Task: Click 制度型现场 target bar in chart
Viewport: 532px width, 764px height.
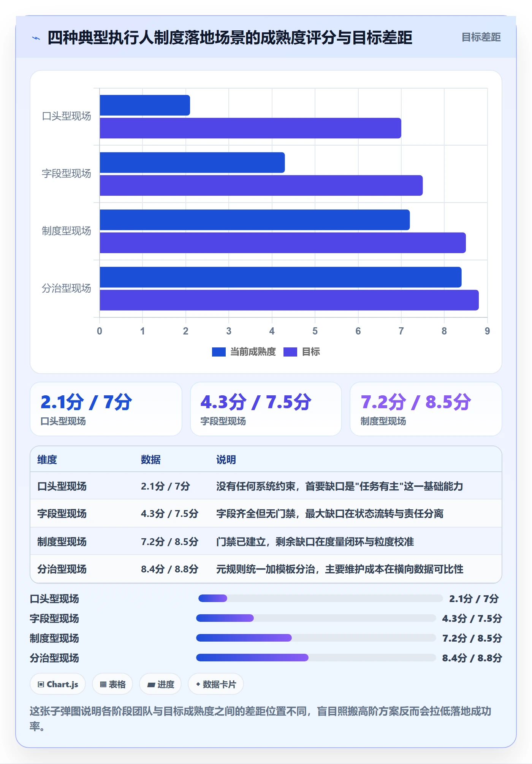Action: click(283, 243)
